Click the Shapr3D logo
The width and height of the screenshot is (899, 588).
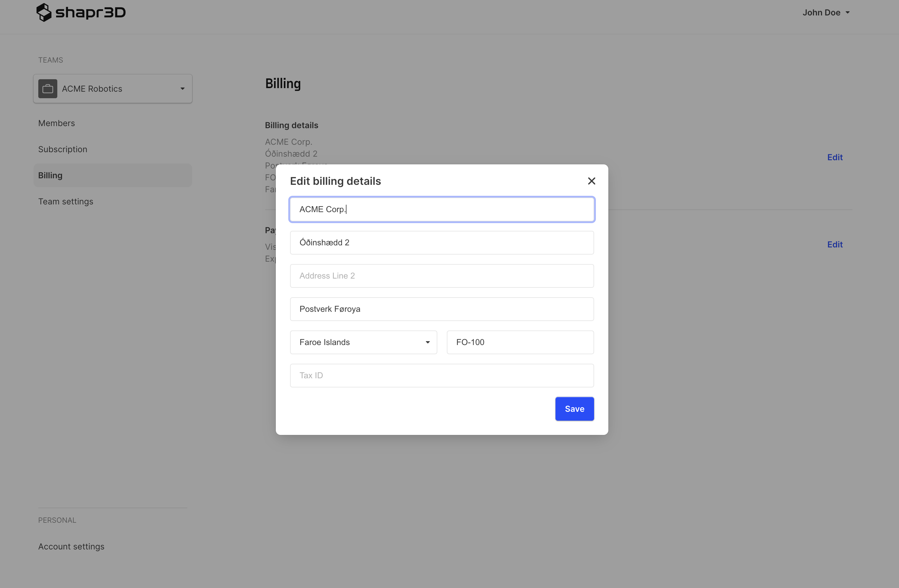coord(81,12)
